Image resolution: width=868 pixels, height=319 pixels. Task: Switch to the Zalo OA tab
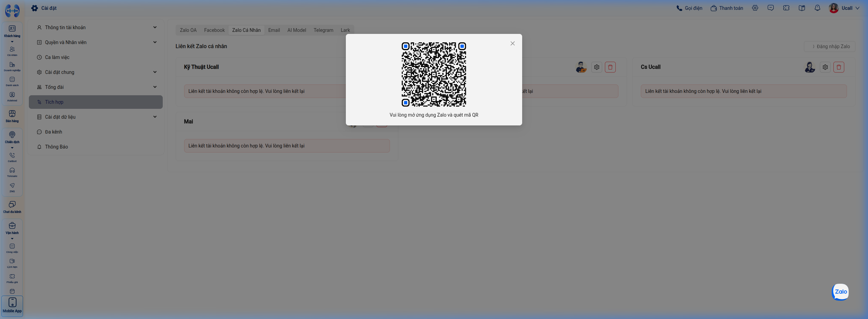click(x=188, y=30)
